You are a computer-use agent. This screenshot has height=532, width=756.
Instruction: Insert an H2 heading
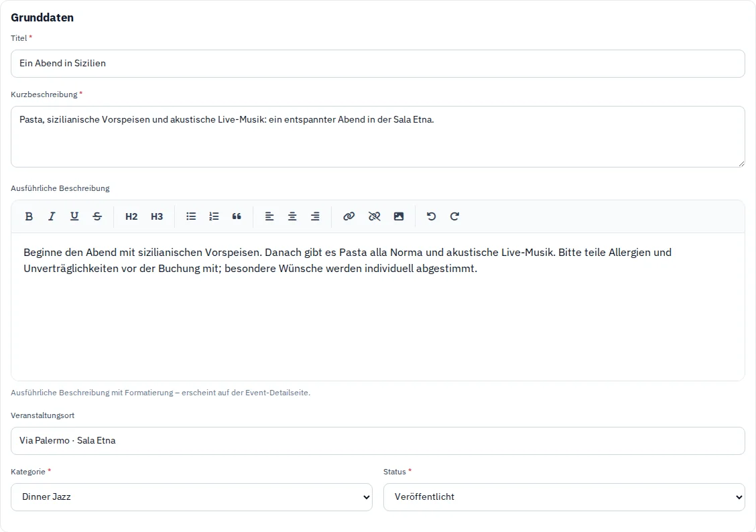click(131, 216)
